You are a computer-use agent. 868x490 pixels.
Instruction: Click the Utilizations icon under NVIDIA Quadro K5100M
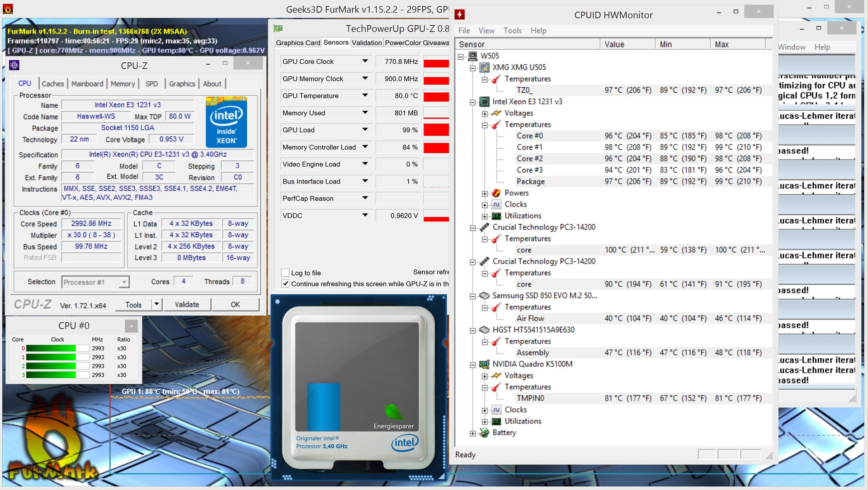pos(496,421)
